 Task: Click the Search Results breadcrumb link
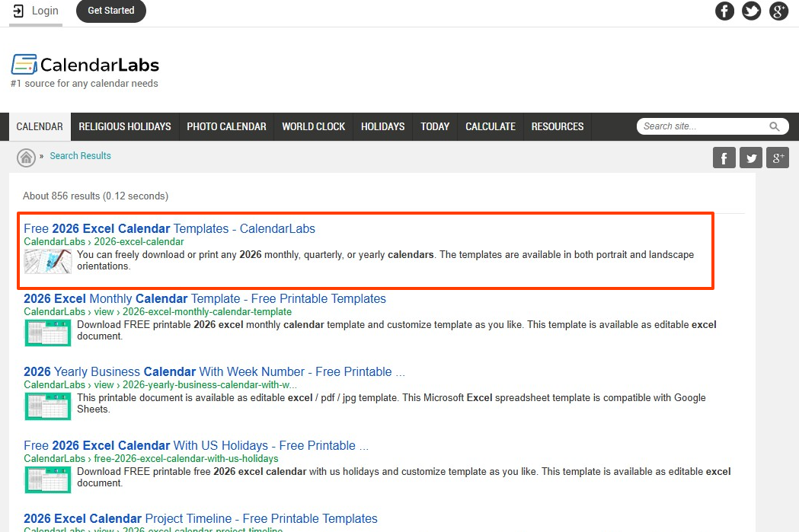click(x=81, y=156)
